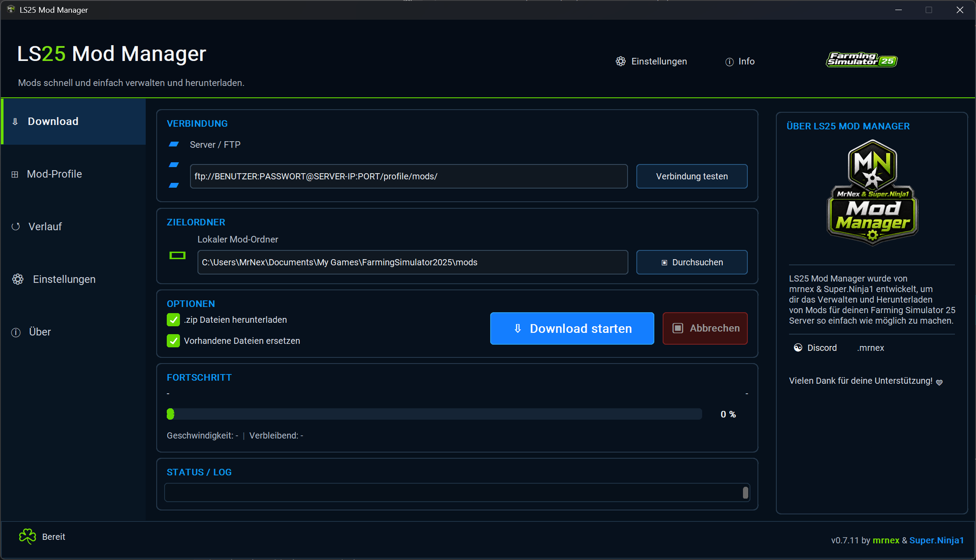
Task: Click the '.mrnex' Discord username
Action: 871,348
